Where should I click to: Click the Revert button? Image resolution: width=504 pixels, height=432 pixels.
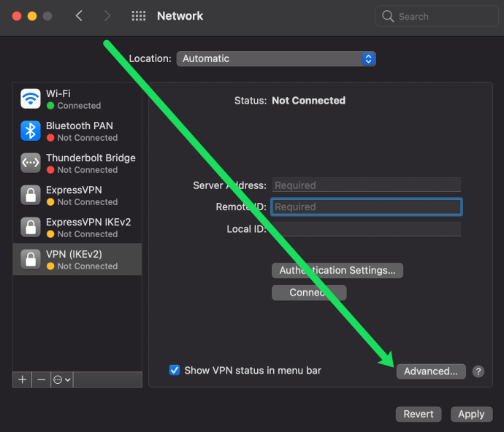[x=419, y=414]
